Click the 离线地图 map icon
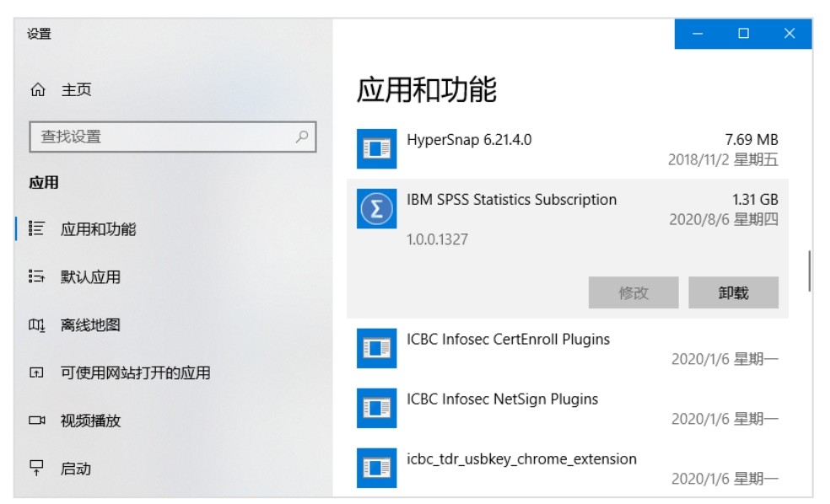Viewport: 830px width, 504px height. coord(36,324)
